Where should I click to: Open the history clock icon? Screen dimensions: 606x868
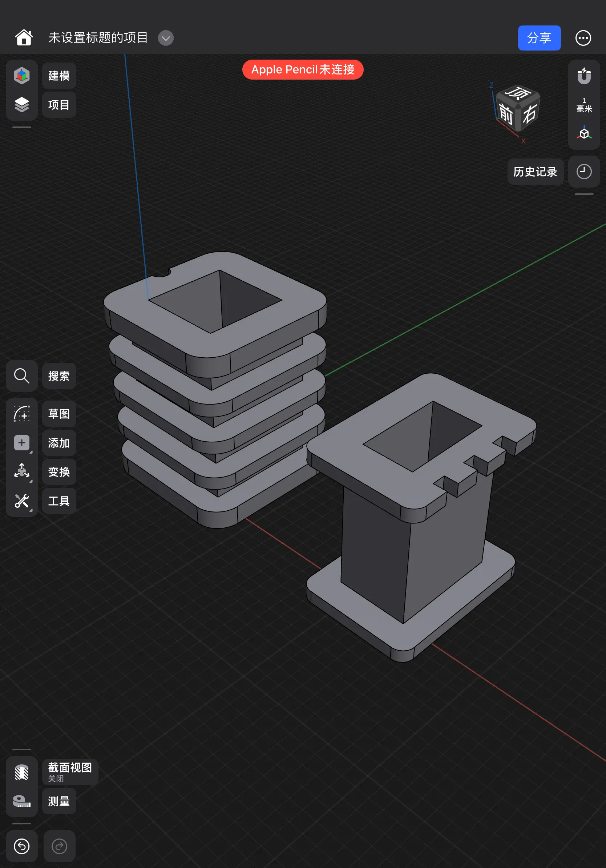[x=584, y=172]
